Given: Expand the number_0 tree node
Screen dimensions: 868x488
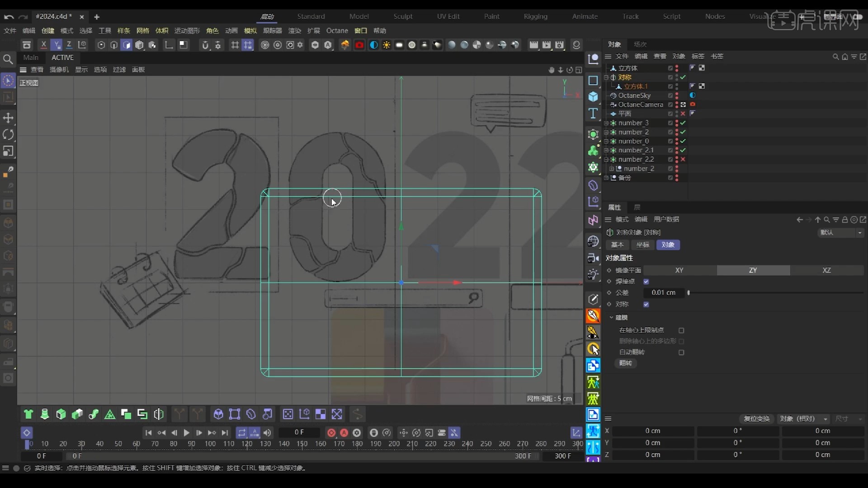Looking at the screenshot, I should click(x=606, y=141).
